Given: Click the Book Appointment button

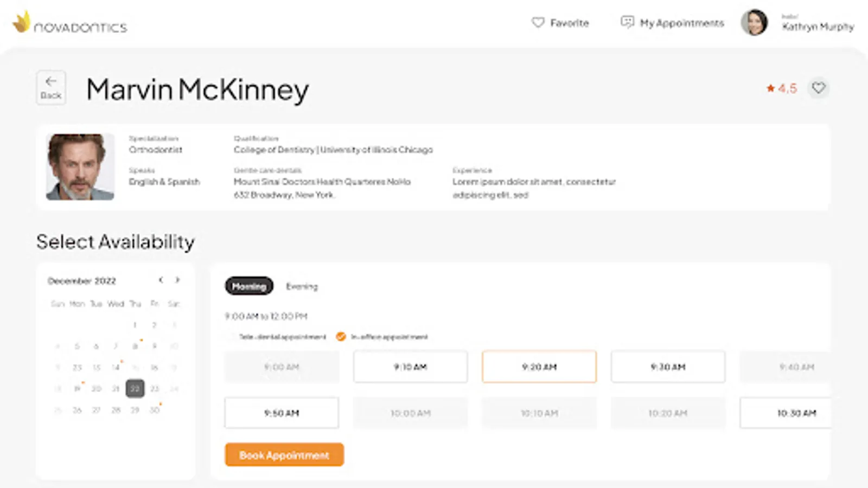Looking at the screenshot, I should [284, 455].
